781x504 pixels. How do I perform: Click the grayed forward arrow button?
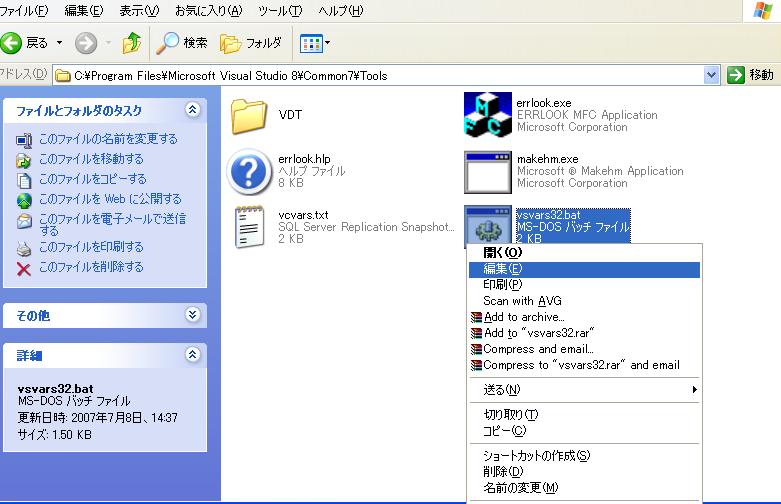point(86,43)
